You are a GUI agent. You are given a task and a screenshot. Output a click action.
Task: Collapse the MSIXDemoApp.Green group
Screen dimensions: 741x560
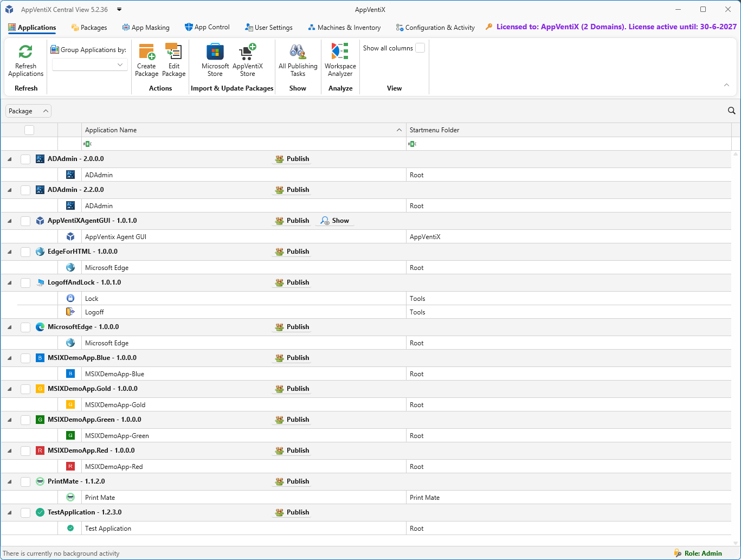(x=9, y=420)
